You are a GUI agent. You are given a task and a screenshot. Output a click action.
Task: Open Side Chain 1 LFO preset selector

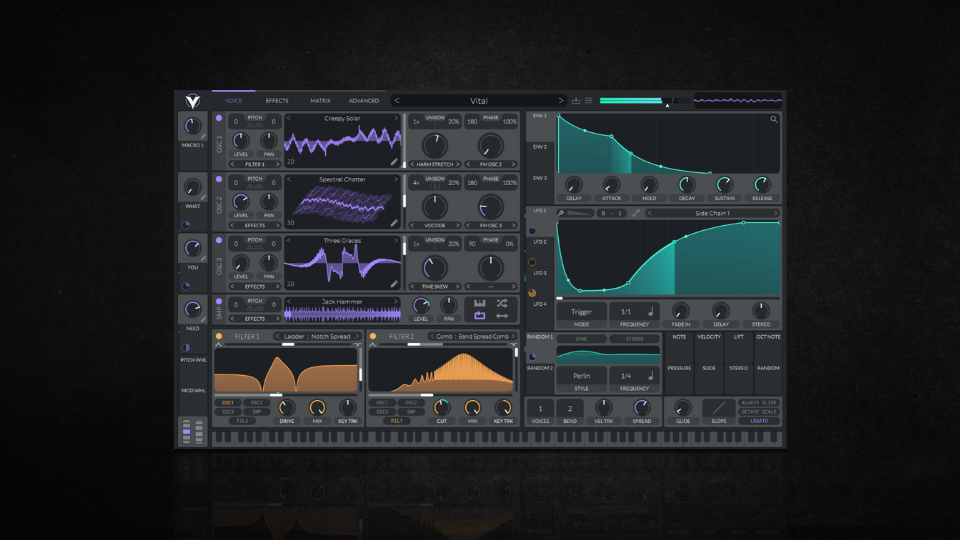(712, 213)
